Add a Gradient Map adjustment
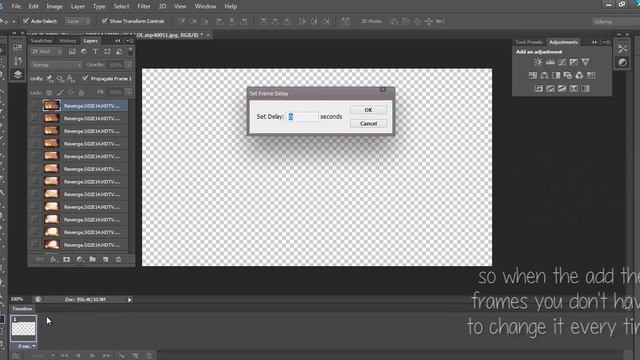The image size is (640, 360). coord(573,89)
